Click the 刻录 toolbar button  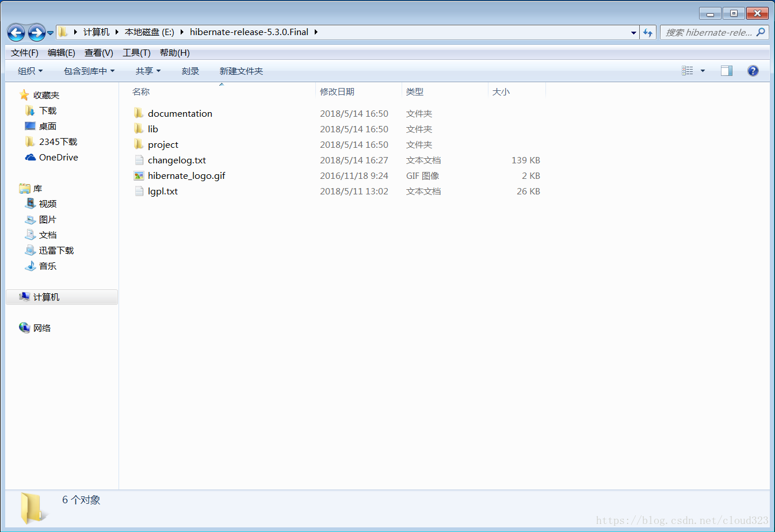point(190,71)
